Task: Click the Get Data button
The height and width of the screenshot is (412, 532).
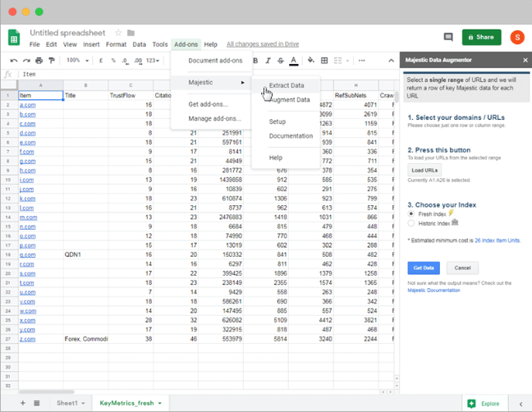Action: (x=424, y=268)
